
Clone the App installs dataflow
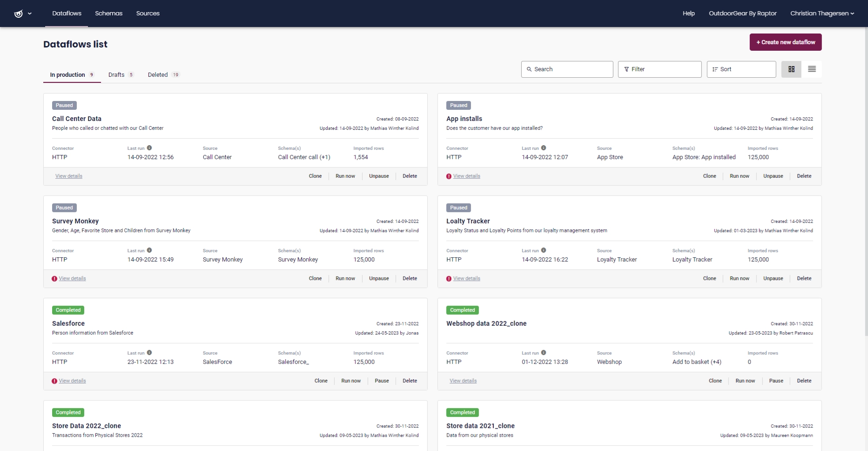(709, 176)
